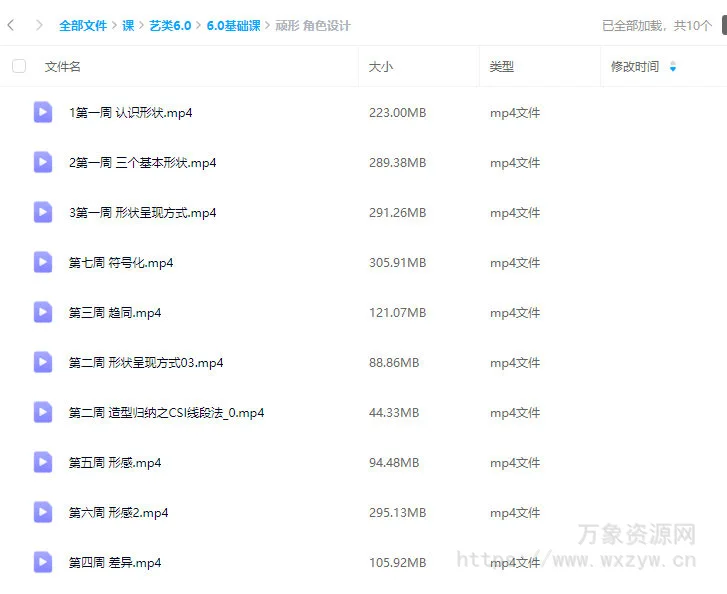
Task: Jump to 6.0基础课 breadcrumb folder
Action: pyautogui.click(x=234, y=26)
